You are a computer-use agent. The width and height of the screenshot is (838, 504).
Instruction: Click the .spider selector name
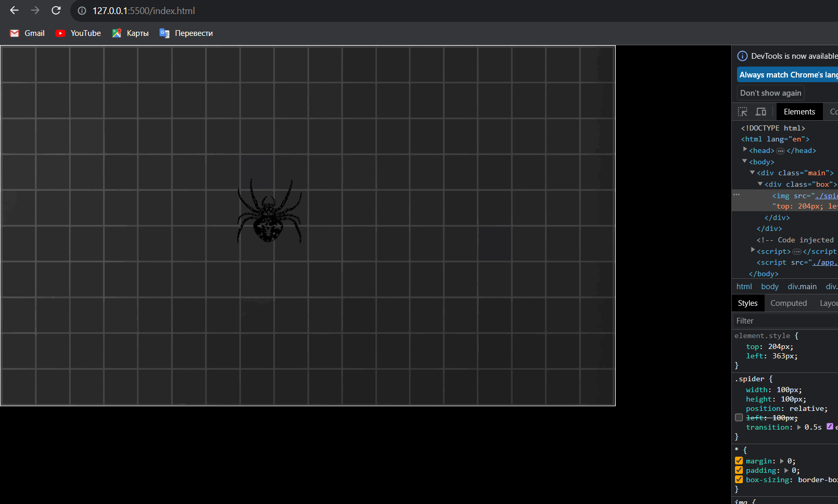pos(750,379)
